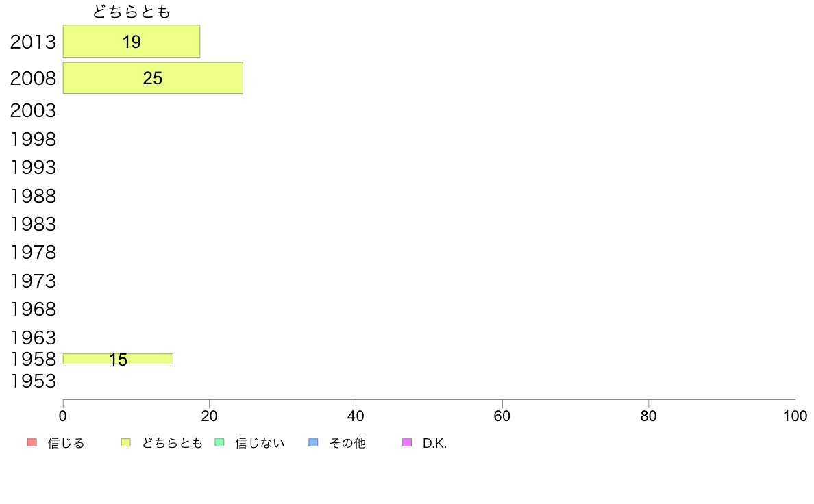Click the 信じる legend text
This screenshot has width=814, height=504.
tap(66, 443)
